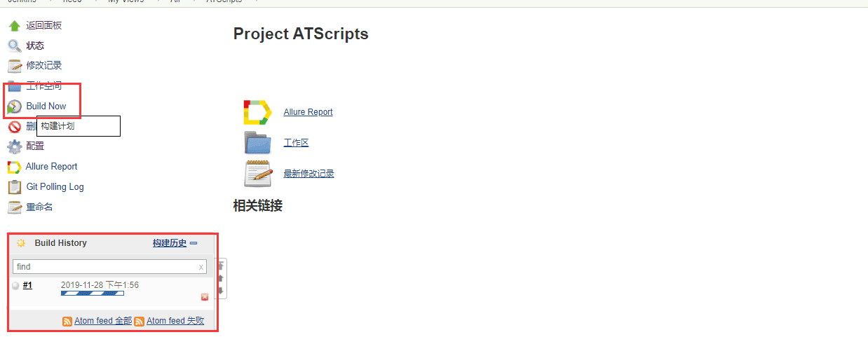
Task: Click the Build Now clock icon
Action: tap(14, 106)
